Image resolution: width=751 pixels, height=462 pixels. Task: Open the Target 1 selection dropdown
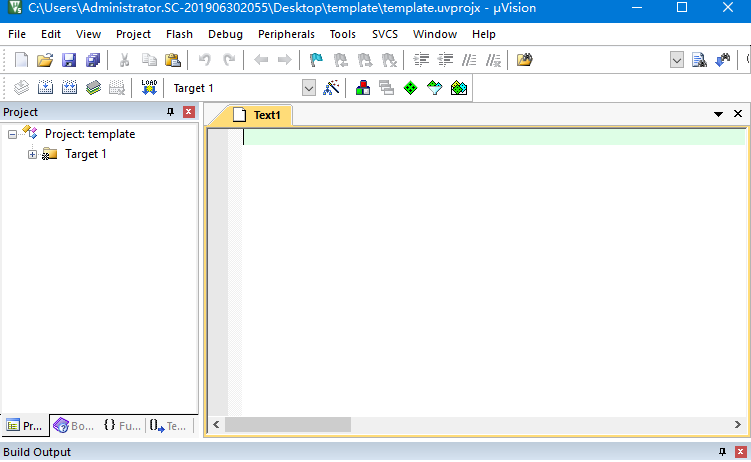[309, 88]
